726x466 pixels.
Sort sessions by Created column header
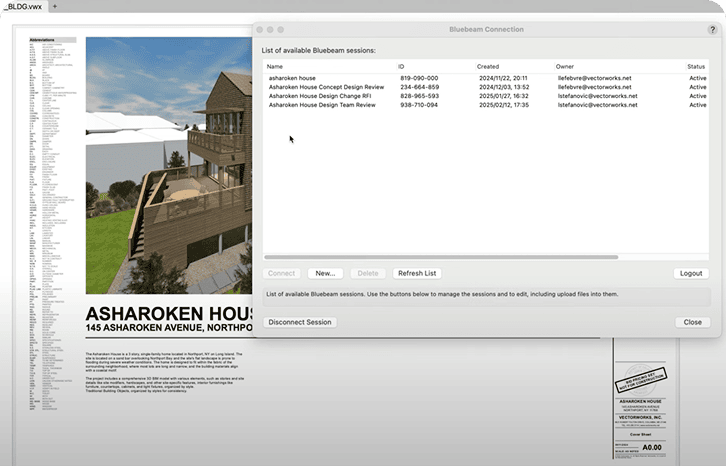pyautogui.click(x=488, y=66)
